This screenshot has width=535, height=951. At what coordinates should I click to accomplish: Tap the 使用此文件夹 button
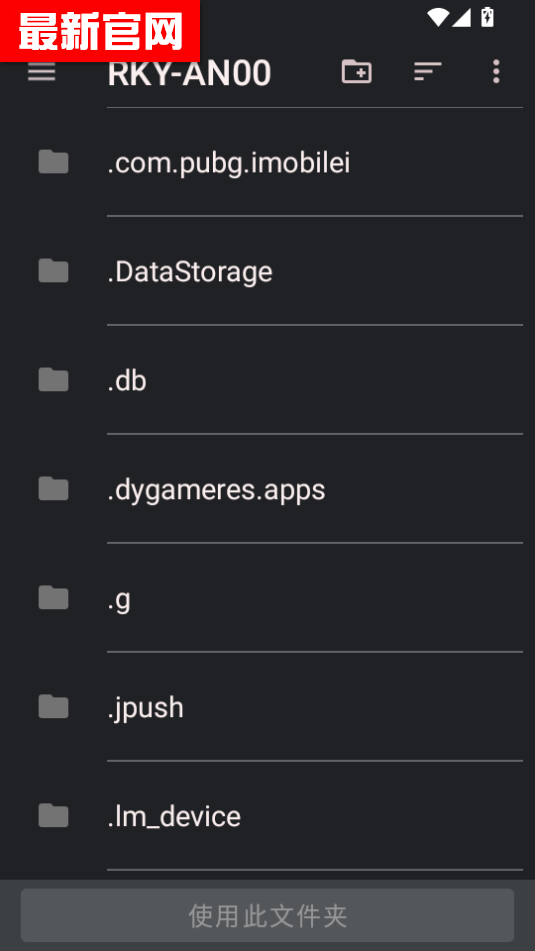pyautogui.click(x=268, y=915)
